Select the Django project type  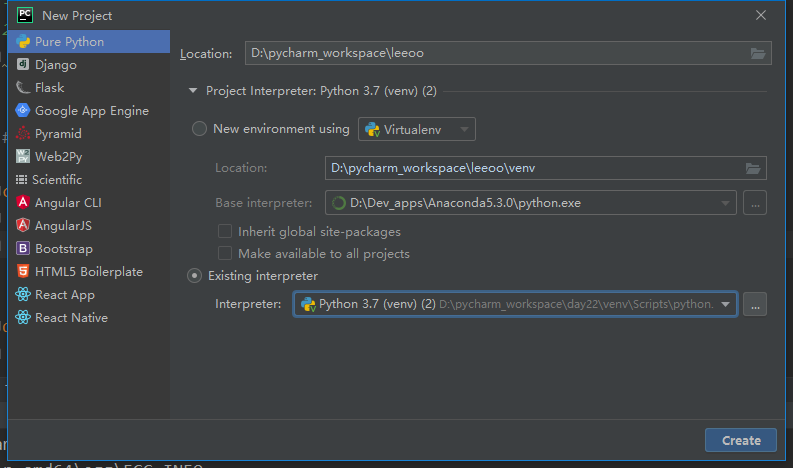55,65
